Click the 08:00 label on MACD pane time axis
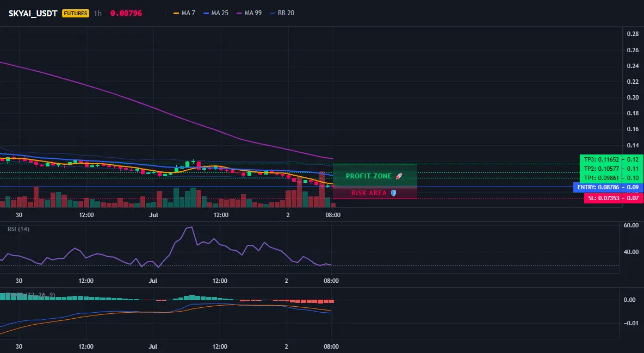The height and width of the screenshot is (353, 644). pyautogui.click(x=331, y=346)
